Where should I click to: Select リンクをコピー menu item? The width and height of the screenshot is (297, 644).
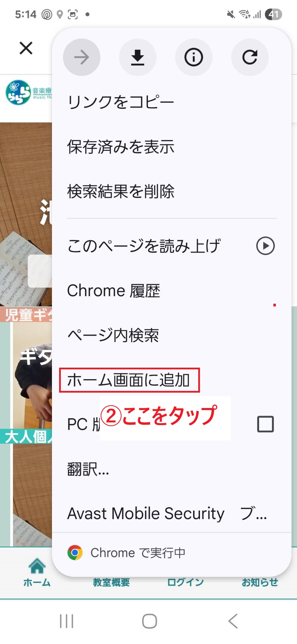[x=172, y=102]
